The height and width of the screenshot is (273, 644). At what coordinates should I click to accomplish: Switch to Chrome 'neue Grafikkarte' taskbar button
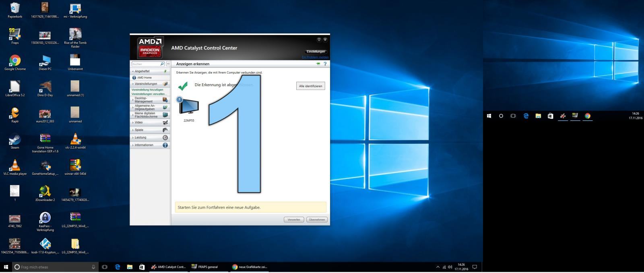pos(250,267)
